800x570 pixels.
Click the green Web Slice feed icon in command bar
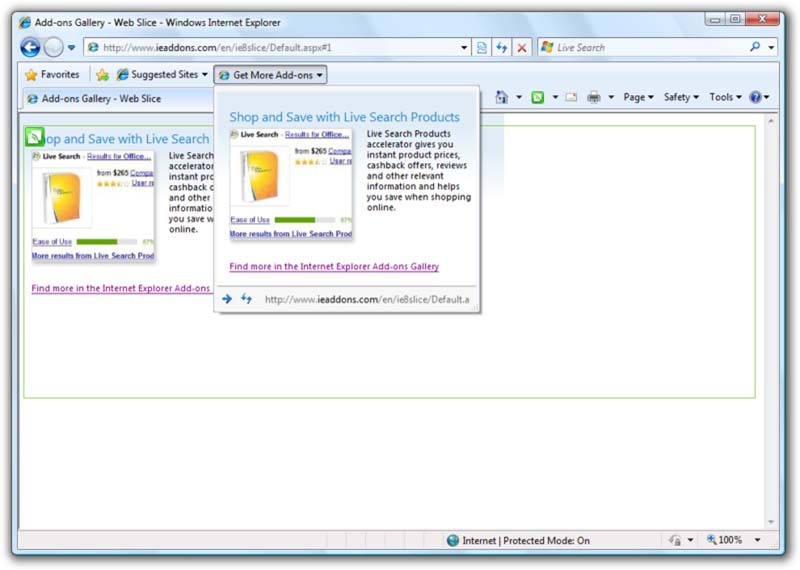(538, 97)
